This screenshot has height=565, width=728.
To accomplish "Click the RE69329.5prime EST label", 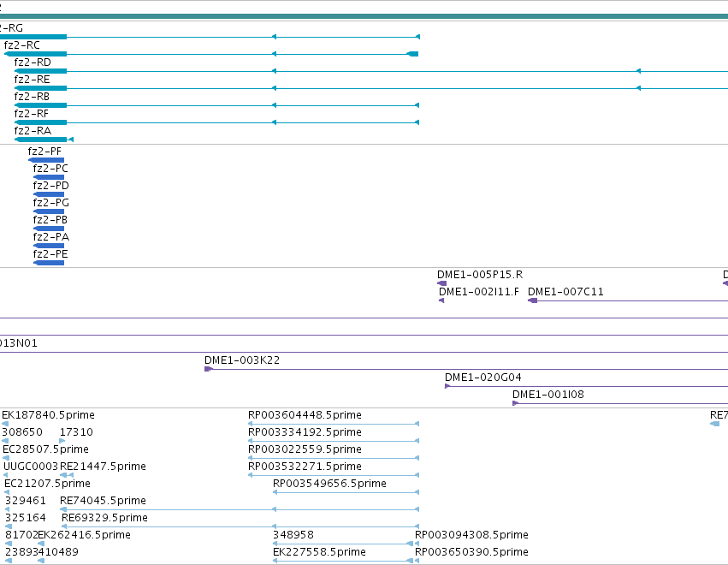I will [104, 519].
